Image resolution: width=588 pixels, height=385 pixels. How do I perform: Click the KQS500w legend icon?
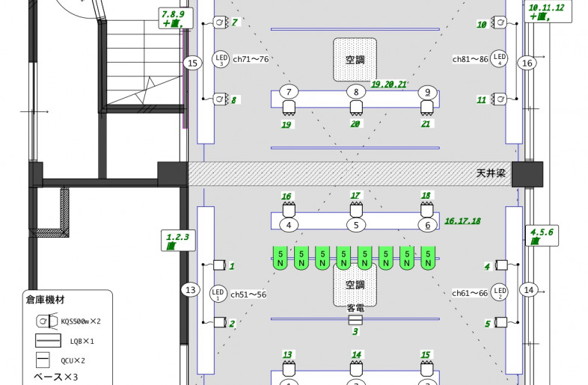pos(47,321)
